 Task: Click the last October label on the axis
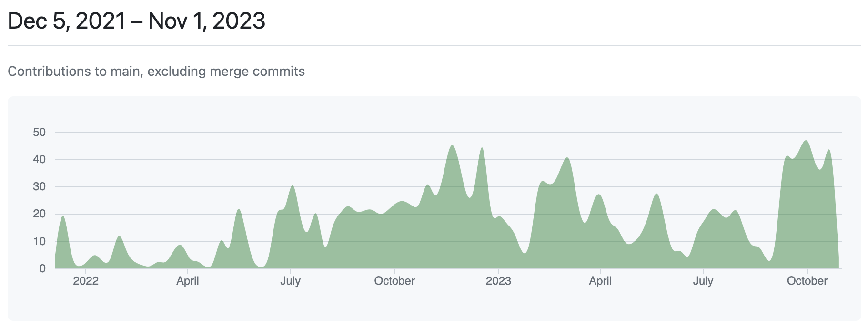pos(807,281)
